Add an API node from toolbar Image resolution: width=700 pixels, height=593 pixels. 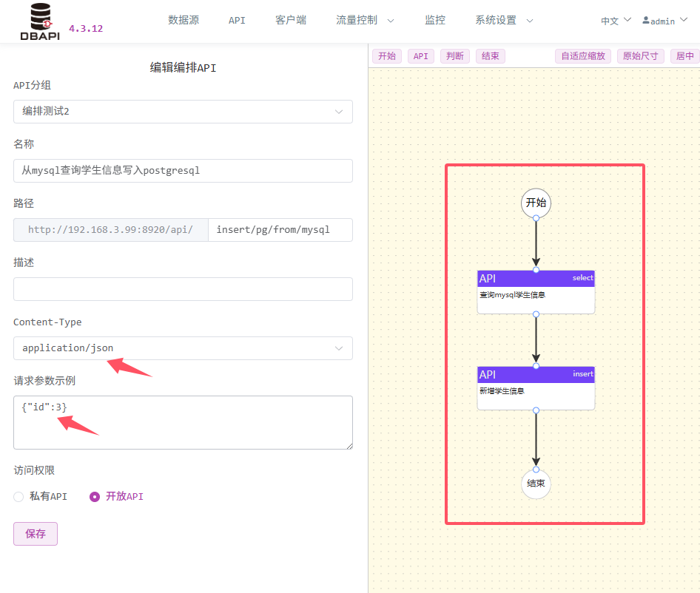pos(420,56)
